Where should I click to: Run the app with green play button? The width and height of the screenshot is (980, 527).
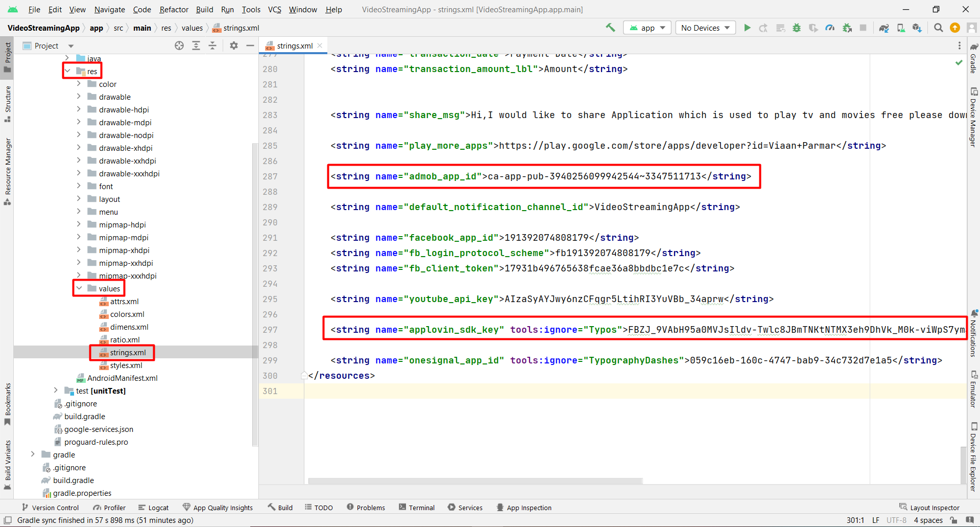point(747,28)
